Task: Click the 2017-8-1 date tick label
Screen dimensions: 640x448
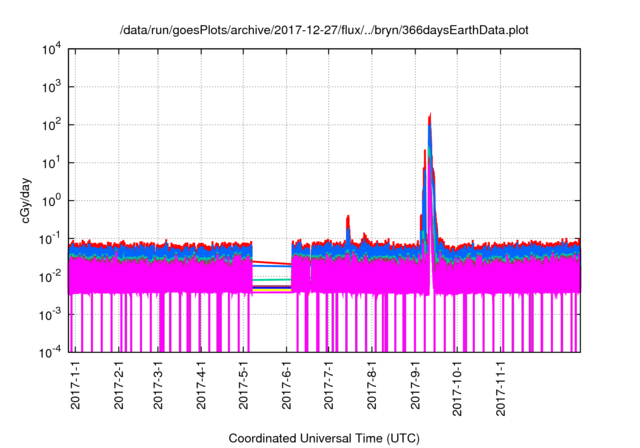Action: click(x=373, y=386)
